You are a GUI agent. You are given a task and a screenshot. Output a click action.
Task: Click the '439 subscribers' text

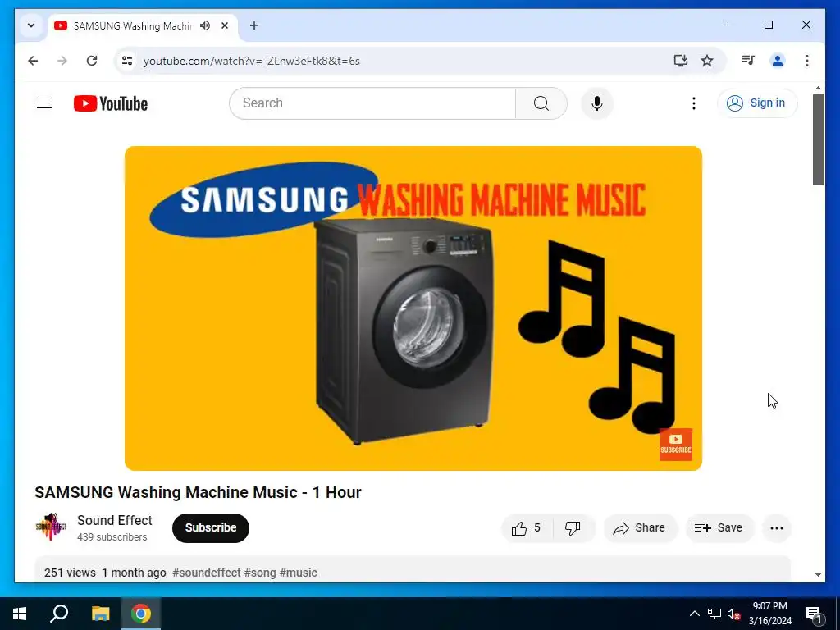[x=112, y=537]
